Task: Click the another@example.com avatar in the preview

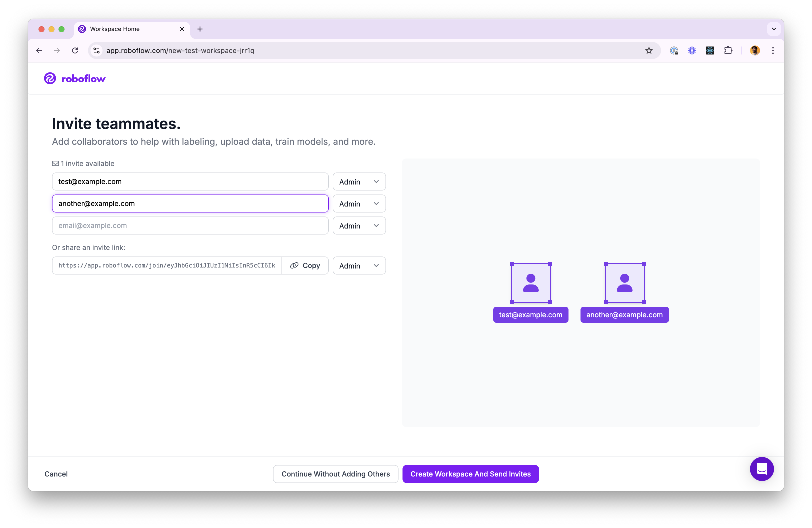Action: tap(624, 282)
